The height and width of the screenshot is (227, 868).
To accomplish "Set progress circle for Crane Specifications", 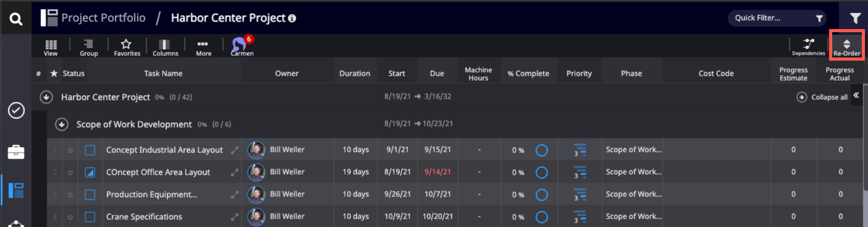I will pyautogui.click(x=541, y=217).
